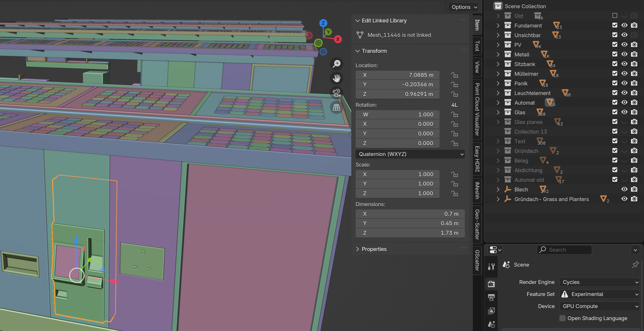Hide the Blech object with eye
Image resolution: width=644 pixels, height=331 pixels.
coord(624,189)
